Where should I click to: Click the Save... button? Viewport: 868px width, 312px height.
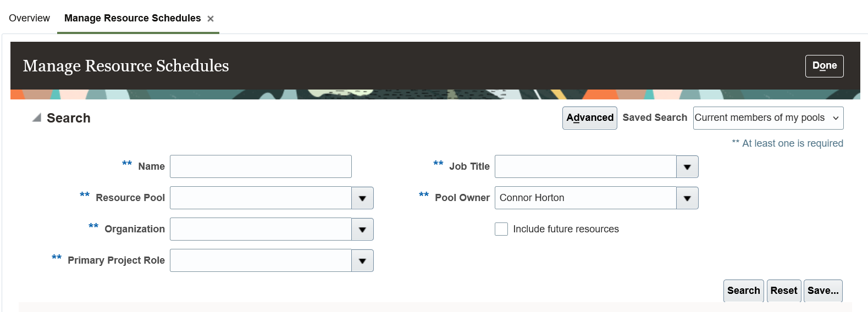coord(822,291)
